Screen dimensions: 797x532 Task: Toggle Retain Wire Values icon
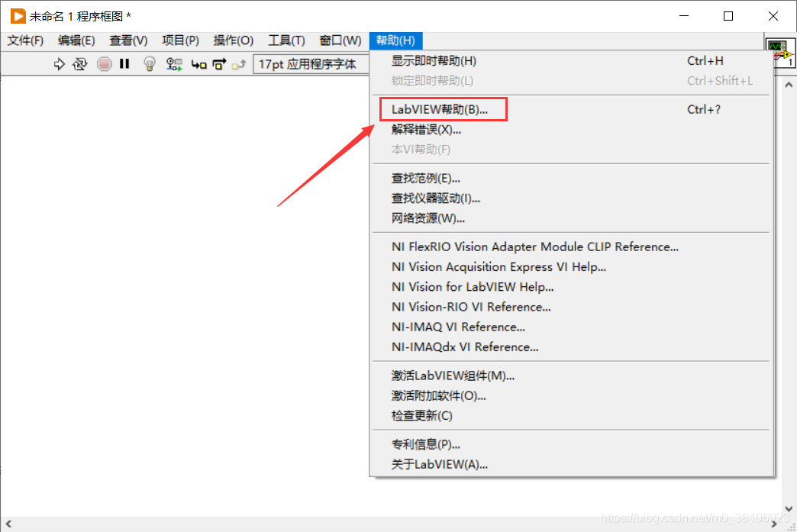174,64
